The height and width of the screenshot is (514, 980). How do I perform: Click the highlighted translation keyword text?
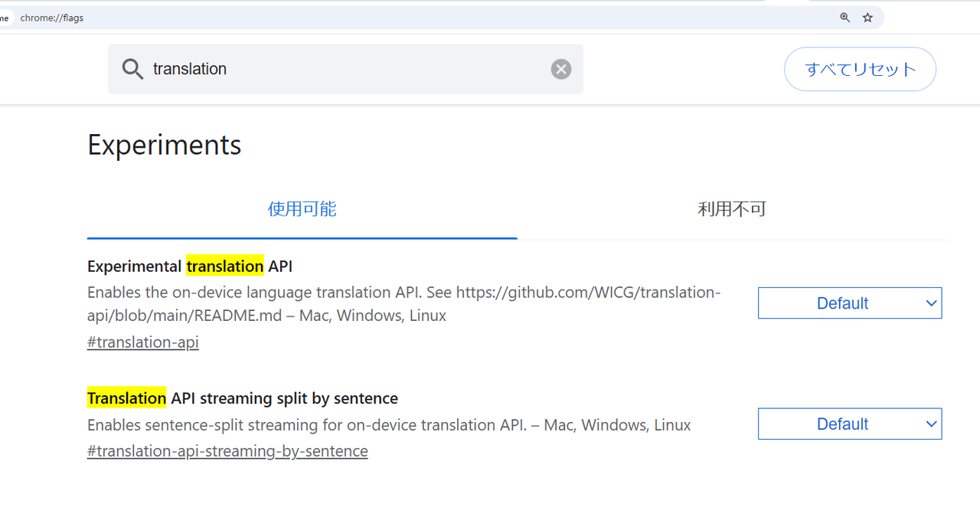click(x=224, y=266)
